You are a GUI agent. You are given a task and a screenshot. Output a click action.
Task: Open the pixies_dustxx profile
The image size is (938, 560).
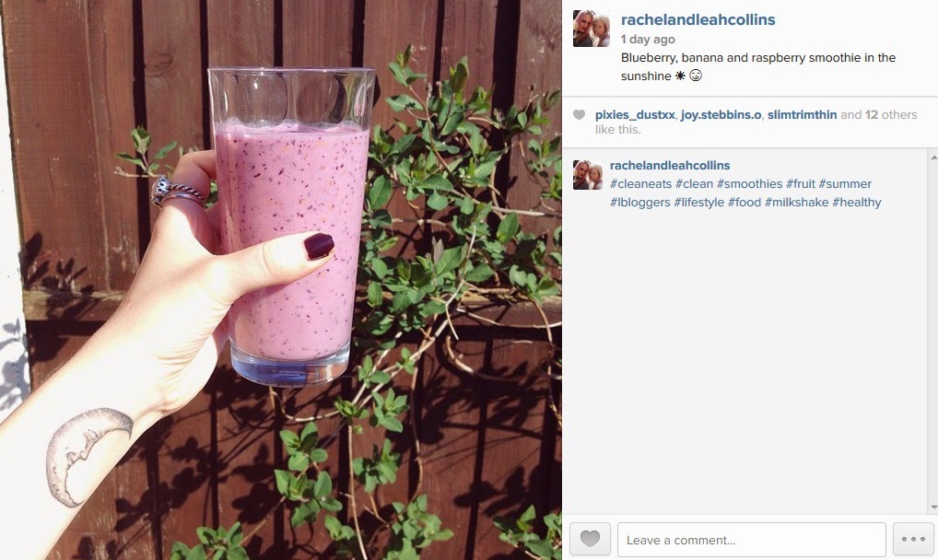point(635,115)
